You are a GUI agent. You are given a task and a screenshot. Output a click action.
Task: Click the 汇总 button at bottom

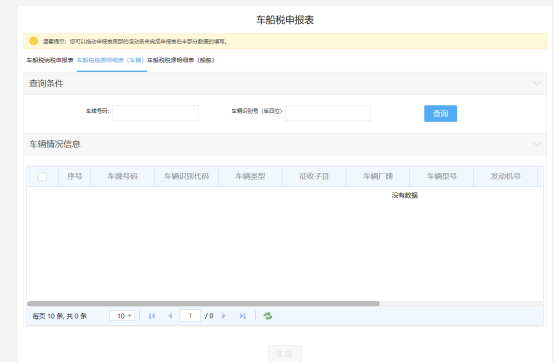point(285,354)
